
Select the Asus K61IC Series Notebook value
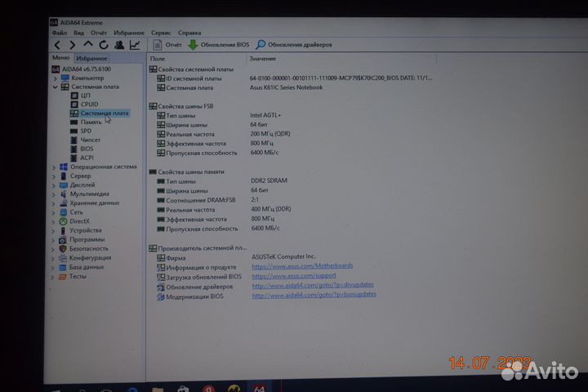(x=286, y=87)
